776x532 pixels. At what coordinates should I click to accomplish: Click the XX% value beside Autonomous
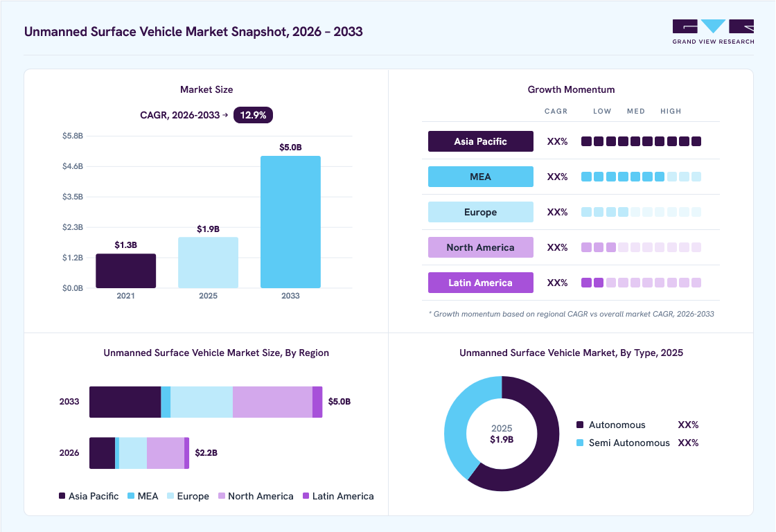point(688,425)
